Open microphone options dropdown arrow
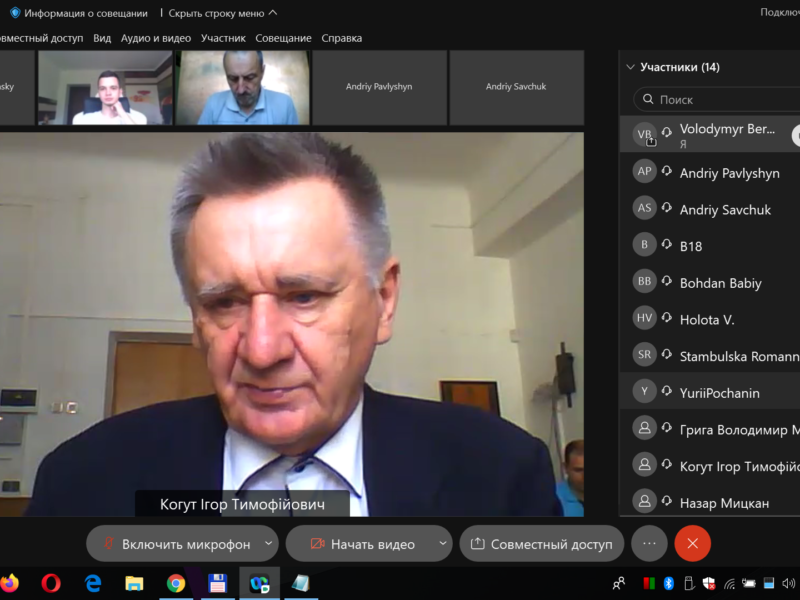The height and width of the screenshot is (600, 800). [268, 544]
